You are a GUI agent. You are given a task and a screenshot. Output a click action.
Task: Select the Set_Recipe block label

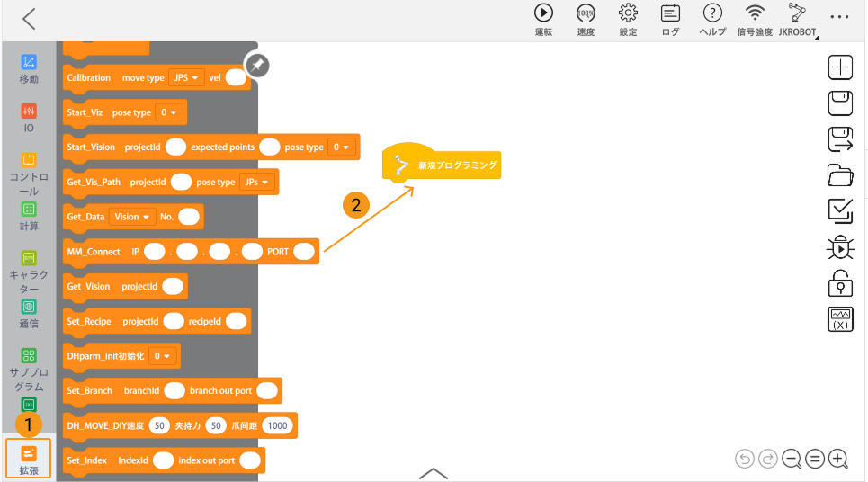pyautogui.click(x=89, y=322)
